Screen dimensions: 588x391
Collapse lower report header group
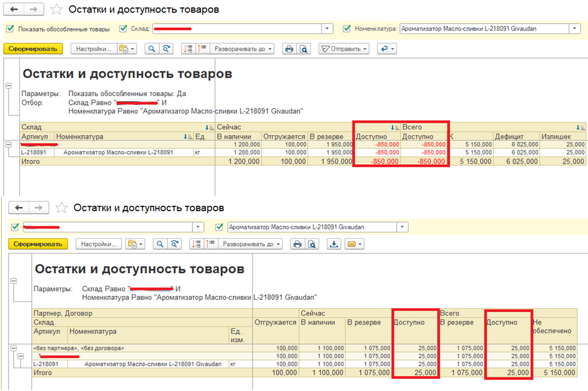[x=14, y=281]
